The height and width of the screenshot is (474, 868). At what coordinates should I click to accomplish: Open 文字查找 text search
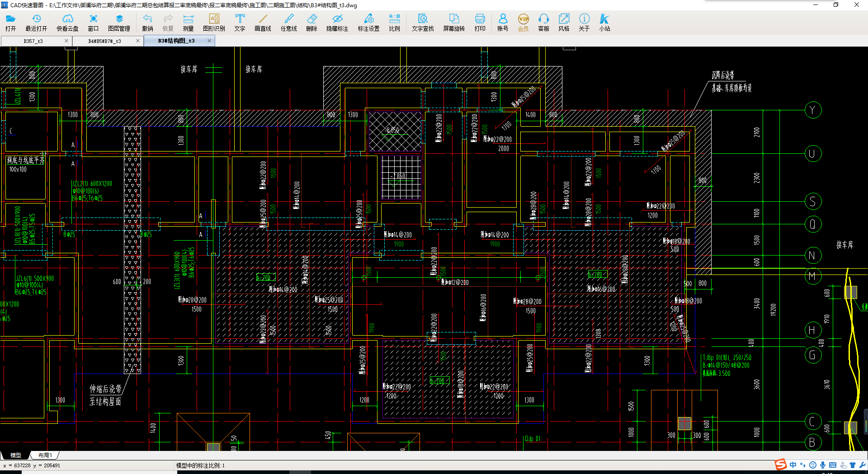(423, 22)
